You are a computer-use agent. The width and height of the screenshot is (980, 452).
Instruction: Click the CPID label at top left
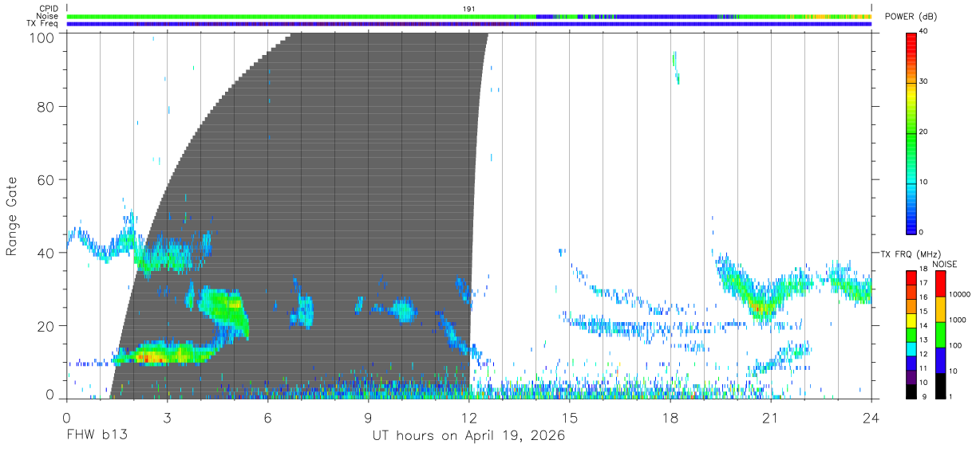point(49,9)
